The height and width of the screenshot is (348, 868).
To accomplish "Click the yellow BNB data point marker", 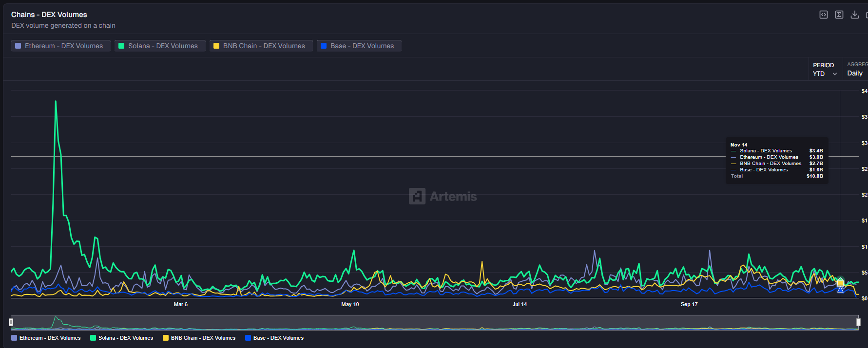I will click(840, 283).
